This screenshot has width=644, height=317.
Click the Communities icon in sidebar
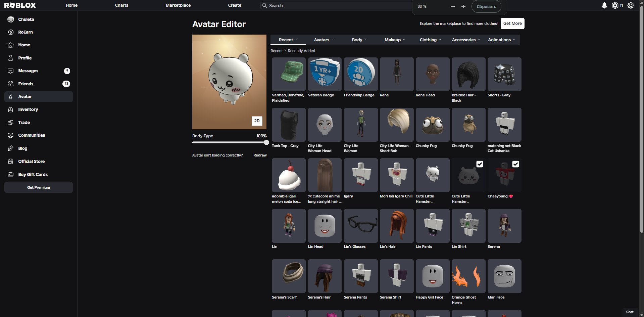pos(11,135)
